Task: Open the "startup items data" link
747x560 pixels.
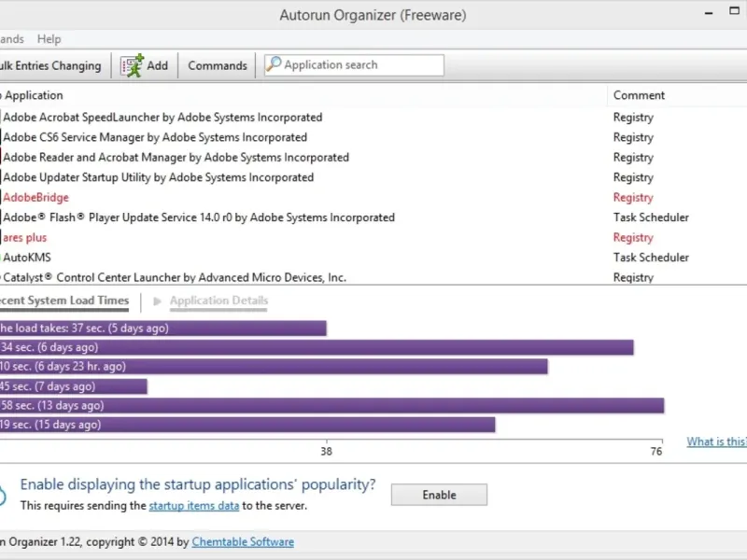Action: click(194, 506)
